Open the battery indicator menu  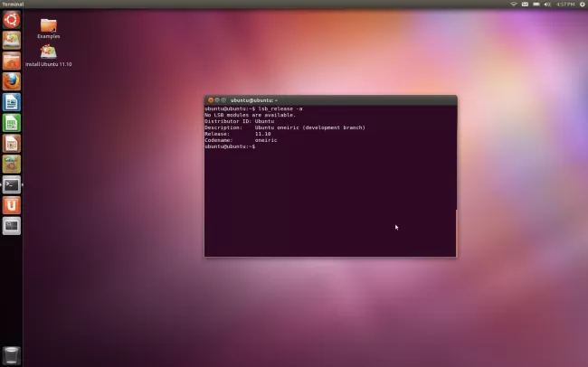(x=536, y=5)
